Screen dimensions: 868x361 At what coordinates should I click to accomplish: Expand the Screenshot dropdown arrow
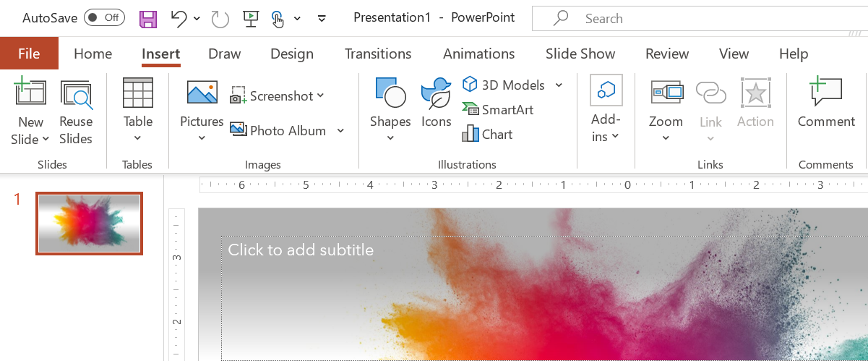[321, 95]
